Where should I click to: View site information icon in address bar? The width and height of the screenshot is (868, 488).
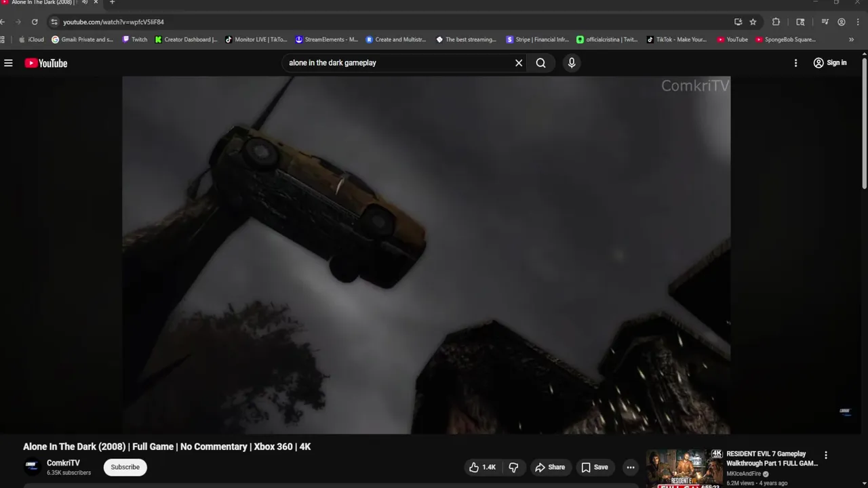click(x=54, y=22)
